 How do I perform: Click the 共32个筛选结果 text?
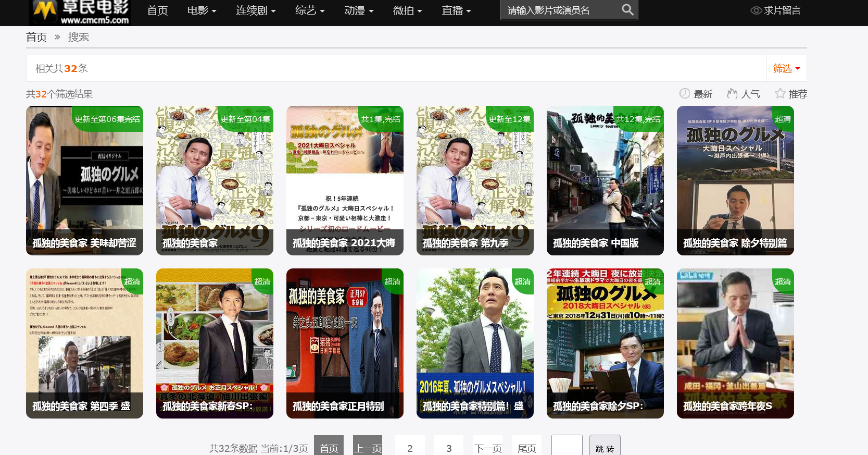click(x=59, y=94)
